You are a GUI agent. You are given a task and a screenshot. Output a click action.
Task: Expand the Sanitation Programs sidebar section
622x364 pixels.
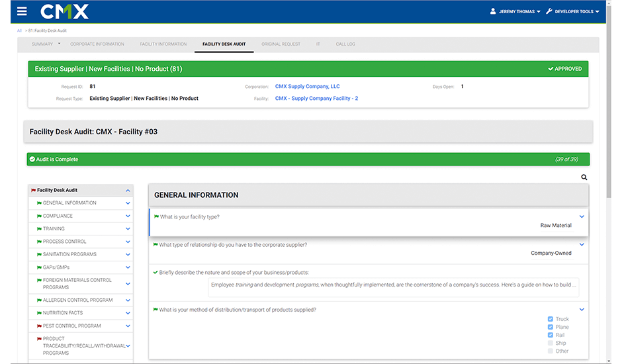128,254
